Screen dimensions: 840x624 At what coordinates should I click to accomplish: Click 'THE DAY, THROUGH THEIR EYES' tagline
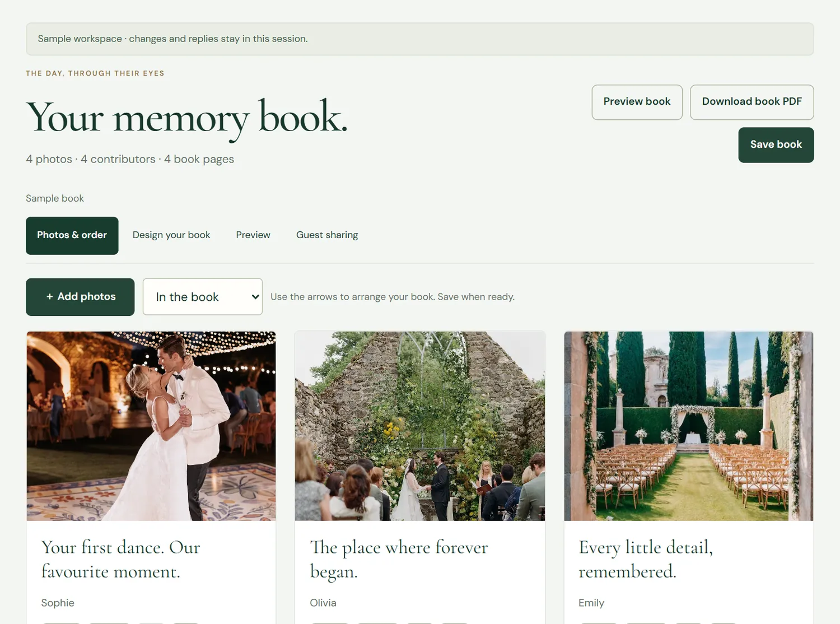tap(95, 73)
